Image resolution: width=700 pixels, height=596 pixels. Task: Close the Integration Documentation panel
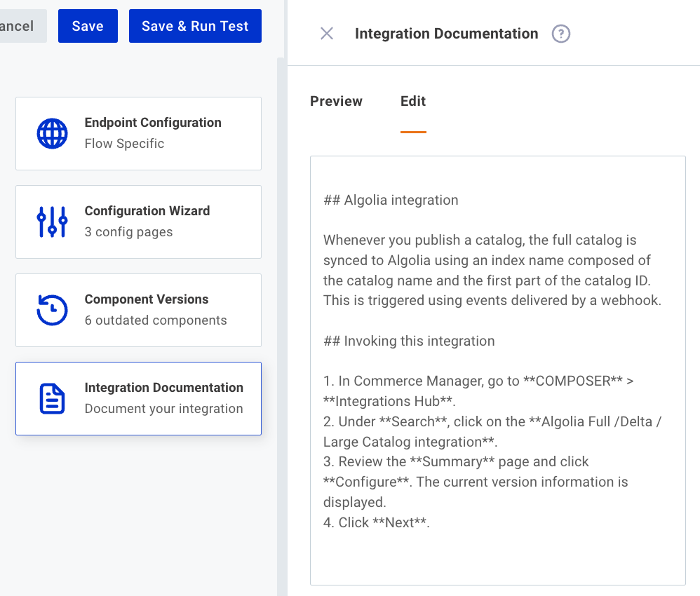coord(326,33)
